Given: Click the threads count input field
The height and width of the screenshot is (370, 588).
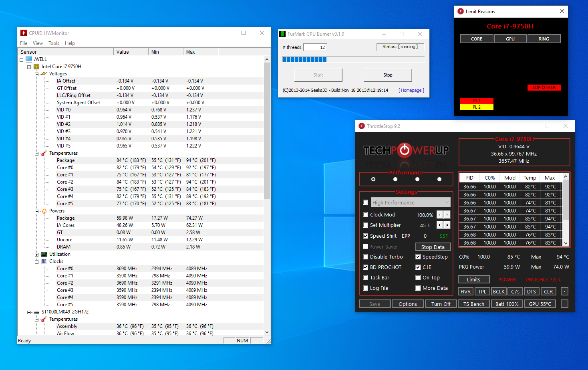Looking at the screenshot, I should 315,47.
